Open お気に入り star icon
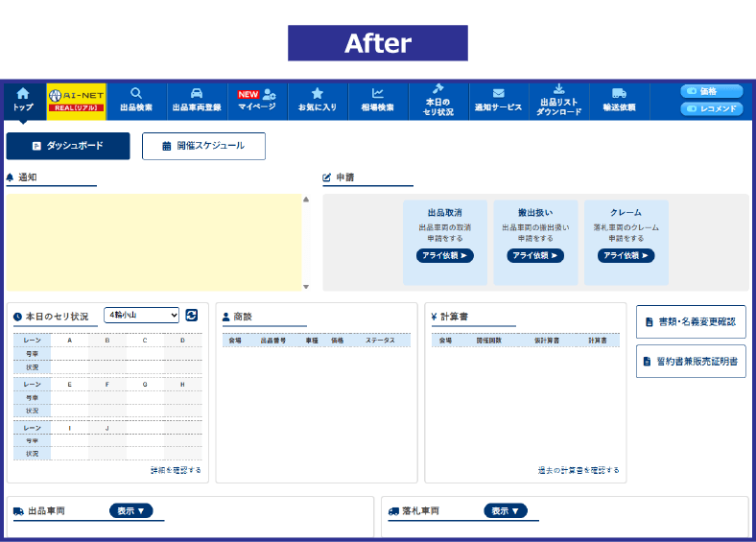Screen dimensions: 756x542 tap(318, 94)
